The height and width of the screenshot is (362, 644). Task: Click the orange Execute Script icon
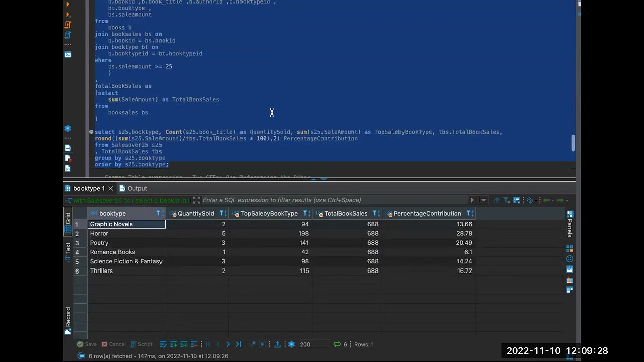pyautogui.click(x=68, y=25)
